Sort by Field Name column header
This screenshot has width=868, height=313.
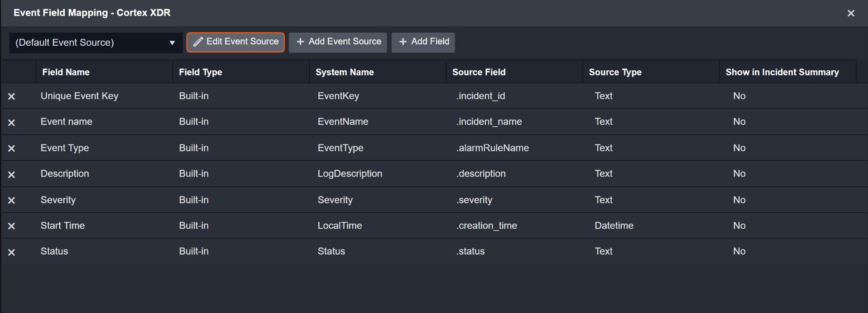66,72
